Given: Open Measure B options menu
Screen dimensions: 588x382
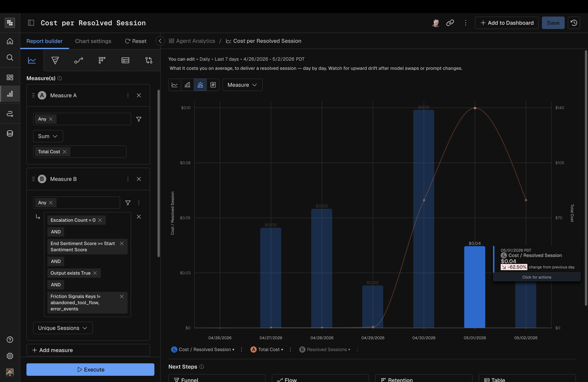Looking at the screenshot, I should pyautogui.click(x=128, y=179).
